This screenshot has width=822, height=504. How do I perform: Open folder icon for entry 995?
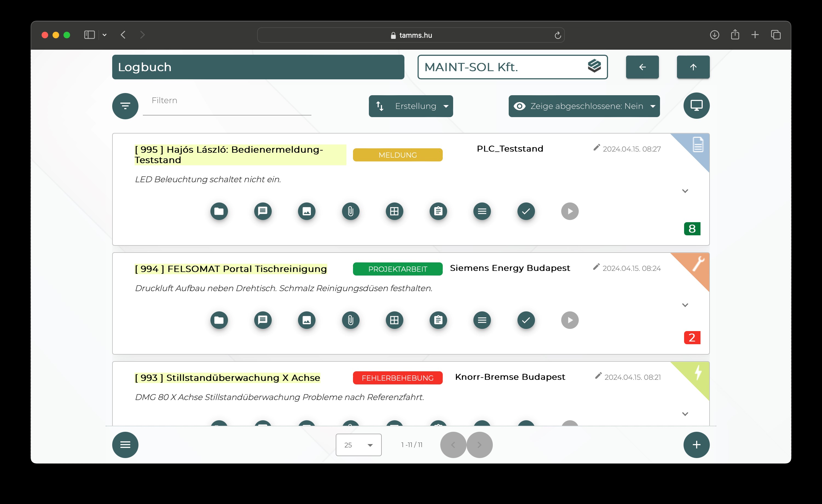coord(219,211)
